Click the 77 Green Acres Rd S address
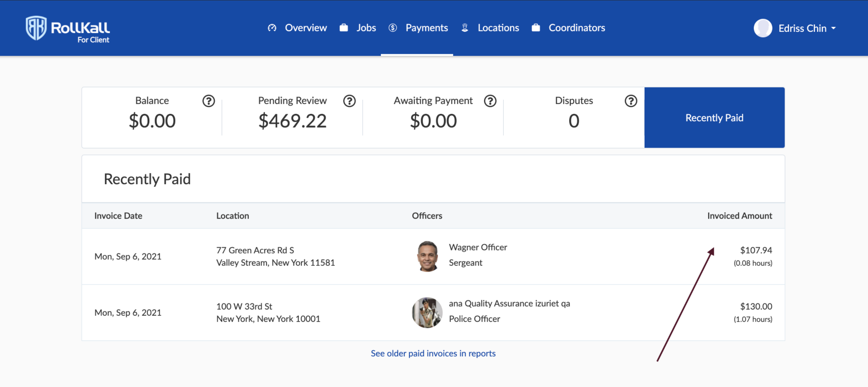This screenshot has width=868, height=387. click(x=275, y=256)
